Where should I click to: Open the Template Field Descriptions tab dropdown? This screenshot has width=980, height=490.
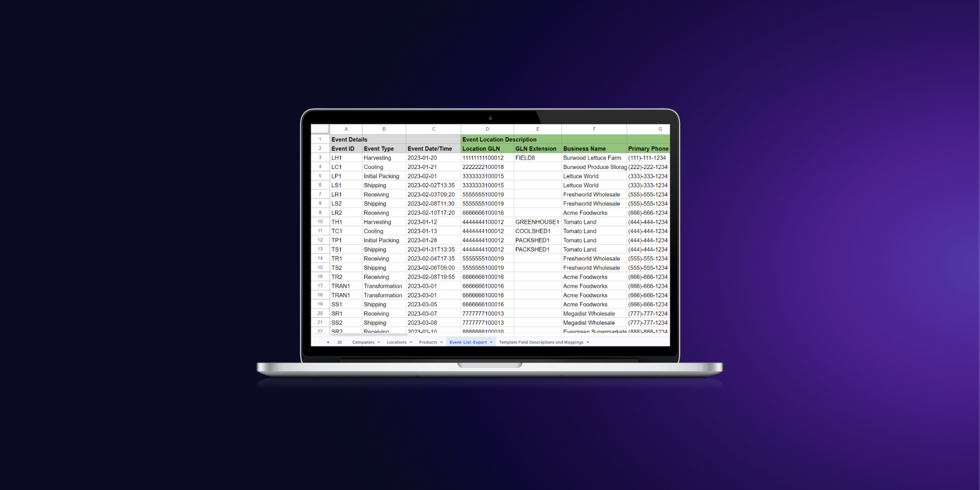587,342
